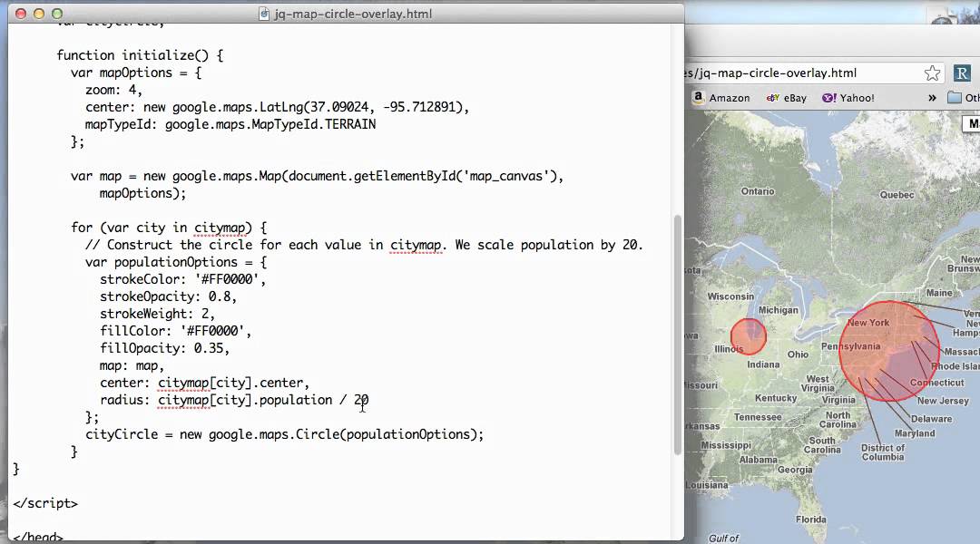Click the large red New York circle overlay
This screenshot has width=980, height=544.
click(888, 351)
